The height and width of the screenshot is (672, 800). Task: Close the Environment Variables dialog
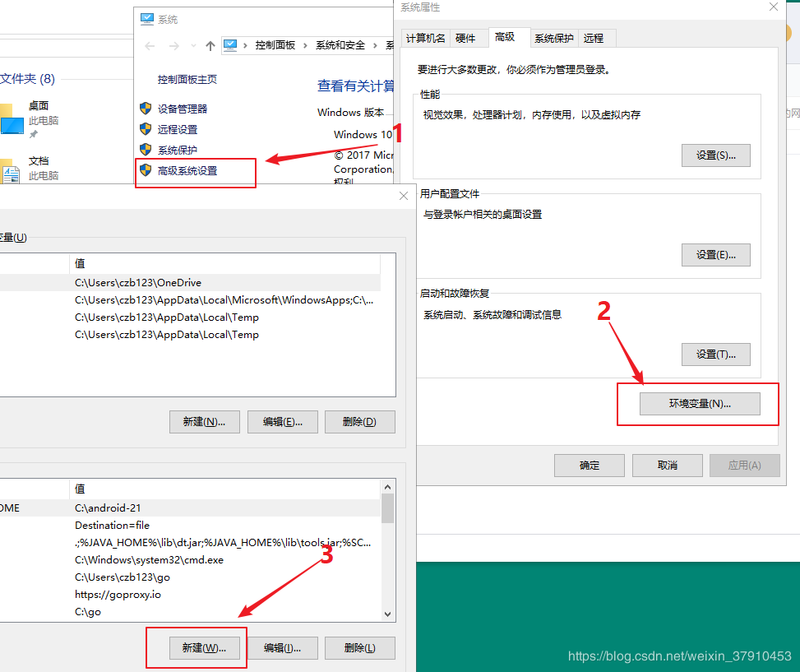pyautogui.click(x=404, y=196)
